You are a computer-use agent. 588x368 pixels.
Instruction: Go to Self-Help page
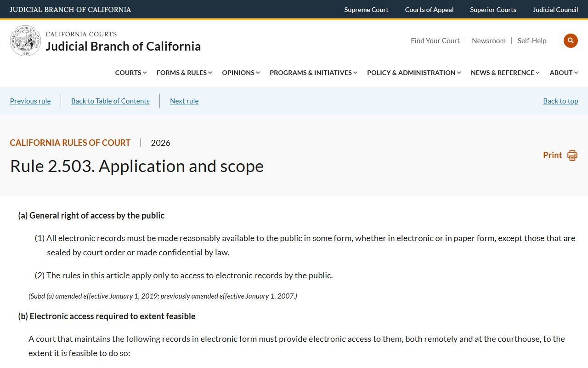click(532, 41)
